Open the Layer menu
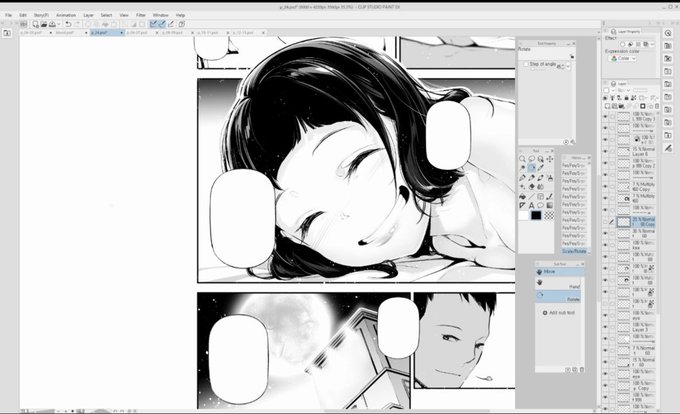The image size is (680, 414). [x=88, y=15]
